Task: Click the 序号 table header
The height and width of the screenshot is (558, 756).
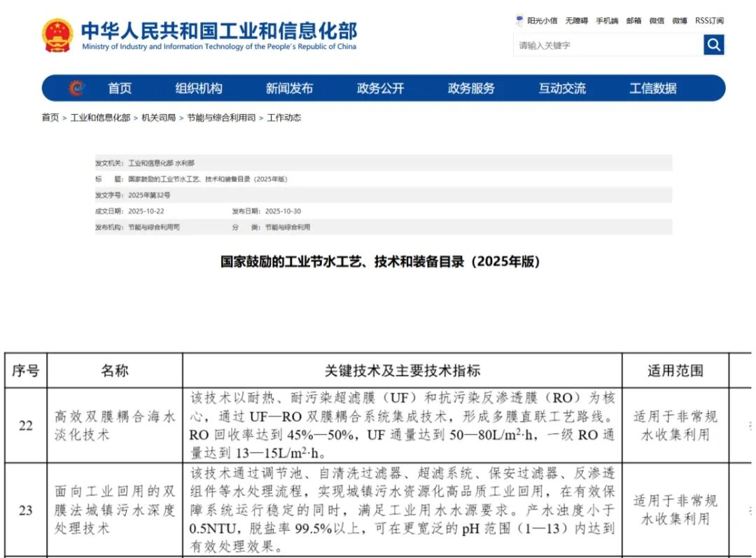Action: point(26,370)
